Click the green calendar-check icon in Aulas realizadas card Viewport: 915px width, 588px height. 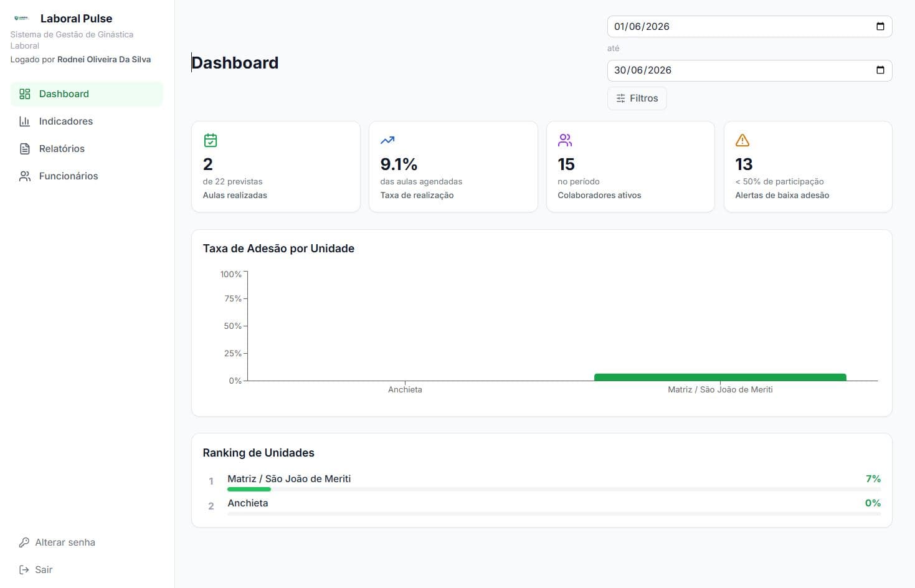[x=211, y=140]
